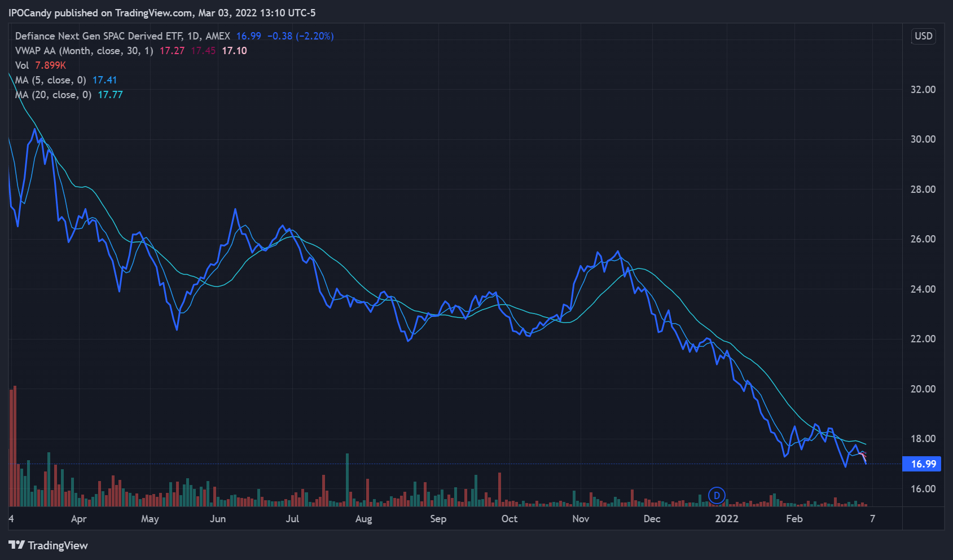This screenshot has width=953, height=560.
Task: Click the TradingView text at bottom left
Action: click(x=58, y=545)
